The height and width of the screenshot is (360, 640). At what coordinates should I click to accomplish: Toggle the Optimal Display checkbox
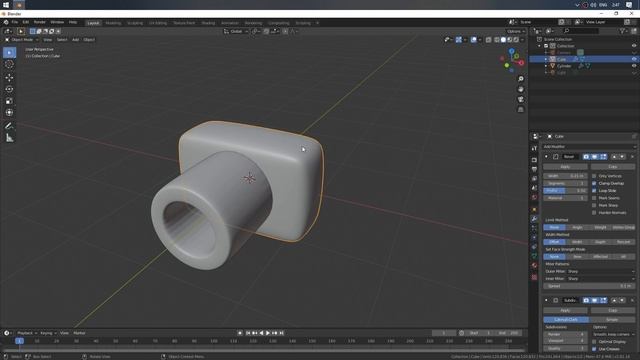594,342
